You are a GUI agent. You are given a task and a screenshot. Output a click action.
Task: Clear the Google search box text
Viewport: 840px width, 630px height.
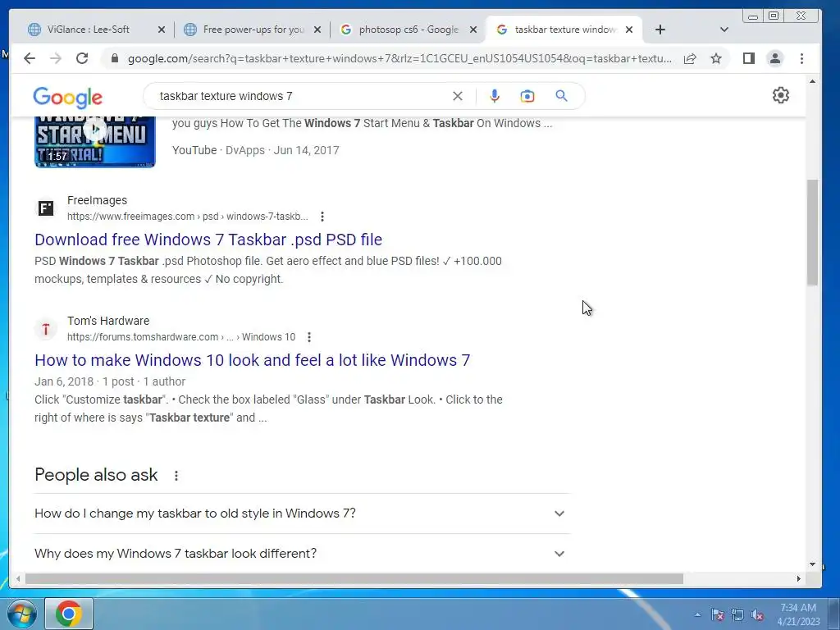pyautogui.click(x=458, y=96)
